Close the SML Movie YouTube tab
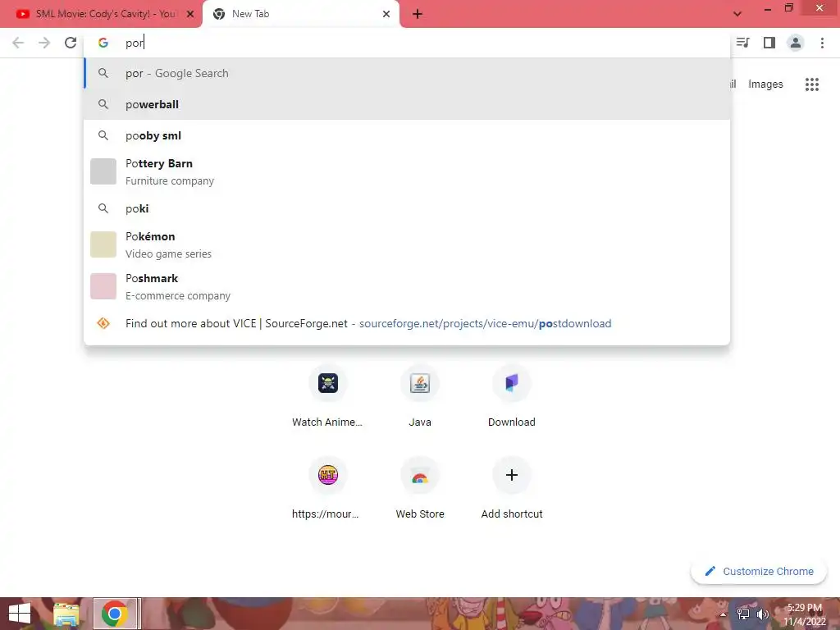840x630 pixels. pyautogui.click(x=190, y=14)
